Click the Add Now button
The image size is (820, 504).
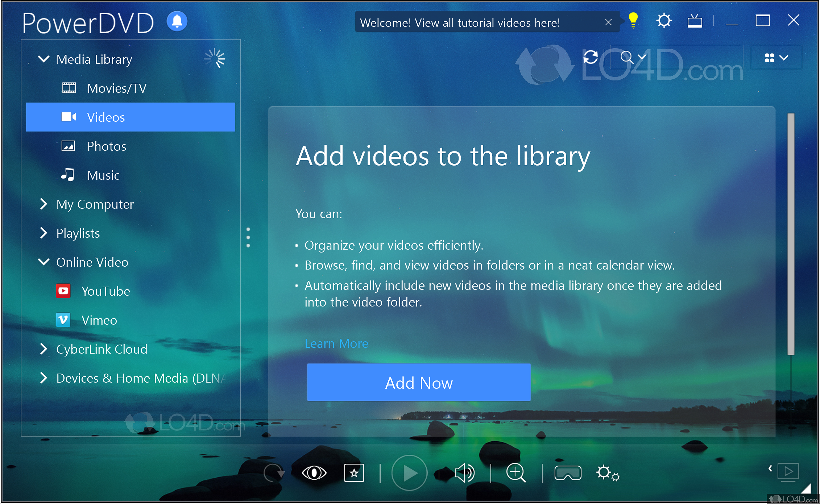(x=419, y=382)
